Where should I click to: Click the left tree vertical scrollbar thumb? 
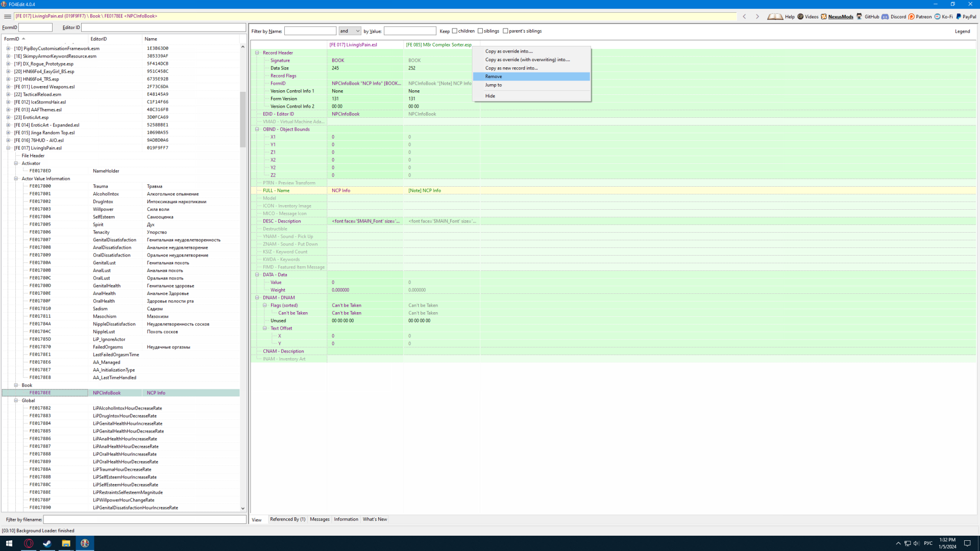243,118
